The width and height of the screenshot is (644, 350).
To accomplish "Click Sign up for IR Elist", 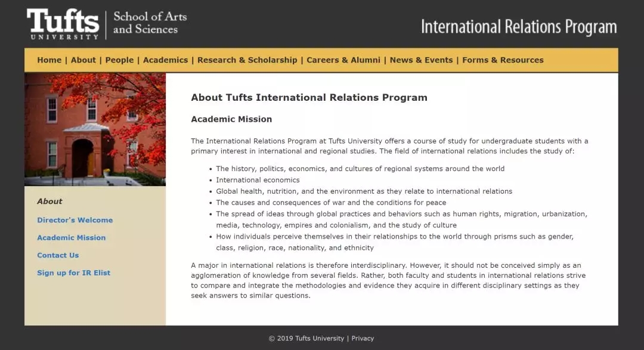I will click(73, 273).
